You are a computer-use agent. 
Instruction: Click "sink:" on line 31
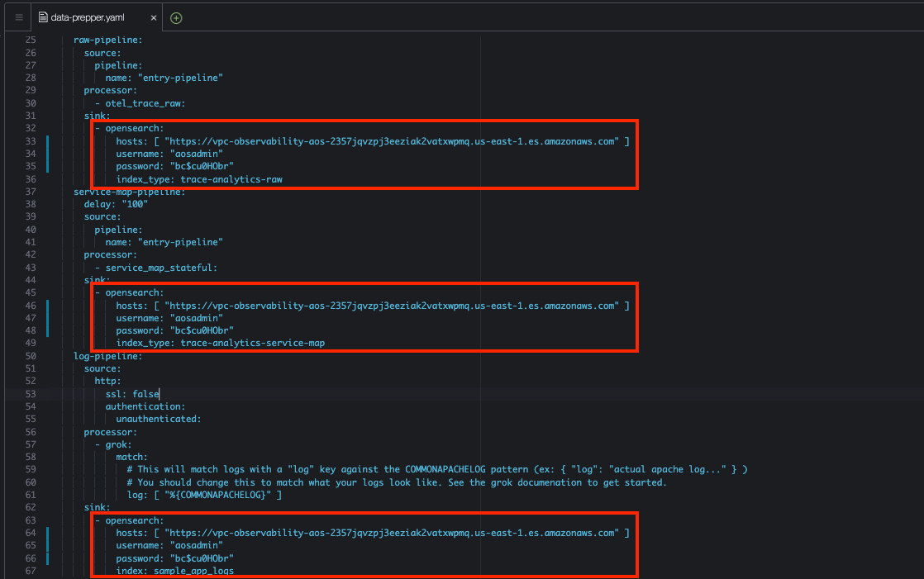pyautogui.click(x=98, y=116)
